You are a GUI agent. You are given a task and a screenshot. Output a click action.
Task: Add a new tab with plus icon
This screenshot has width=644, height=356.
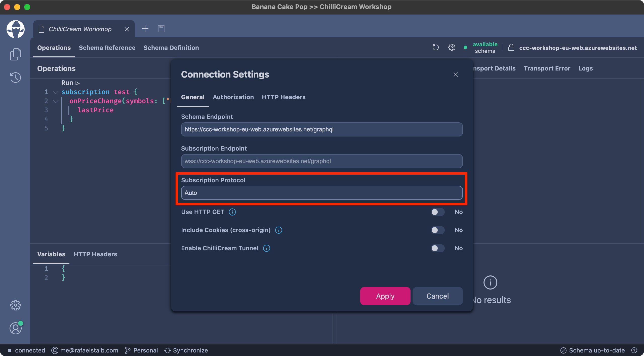(145, 29)
